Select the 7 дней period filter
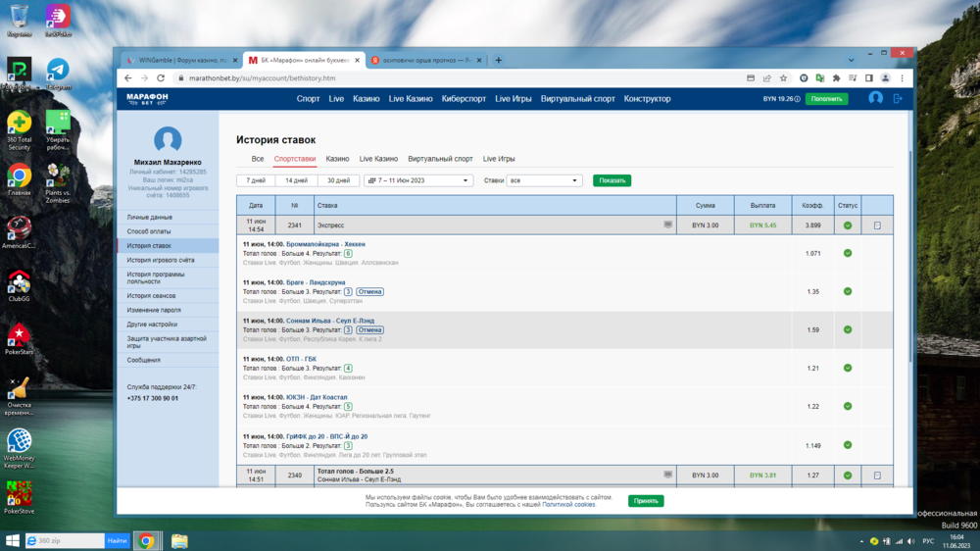Image resolution: width=980 pixels, height=551 pixels. pos(256,180)
